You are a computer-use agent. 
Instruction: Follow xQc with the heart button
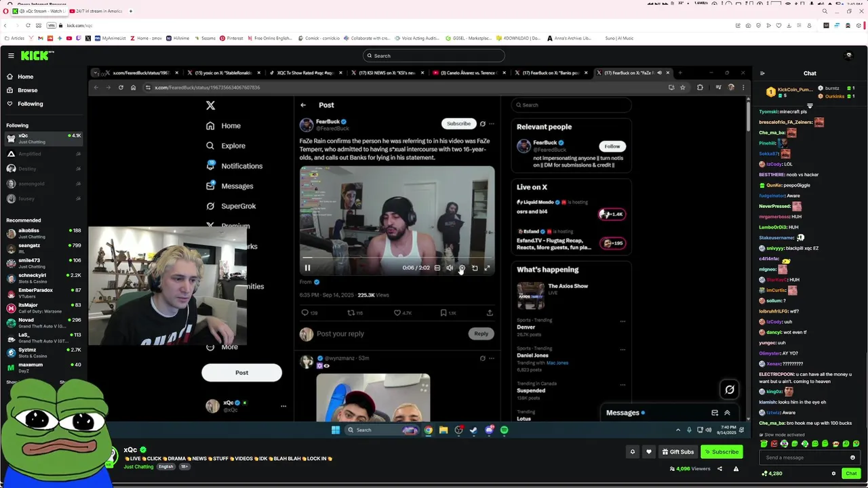[649, 452]
